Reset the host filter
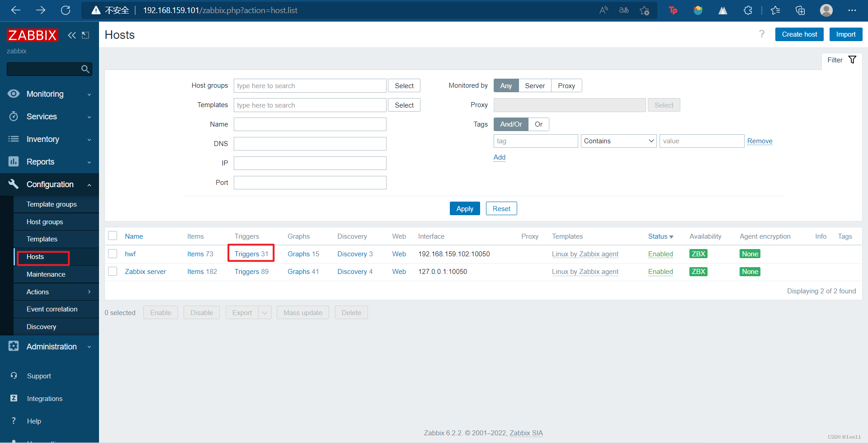Screen dimensions: 868x443 [x=501, y=208]
